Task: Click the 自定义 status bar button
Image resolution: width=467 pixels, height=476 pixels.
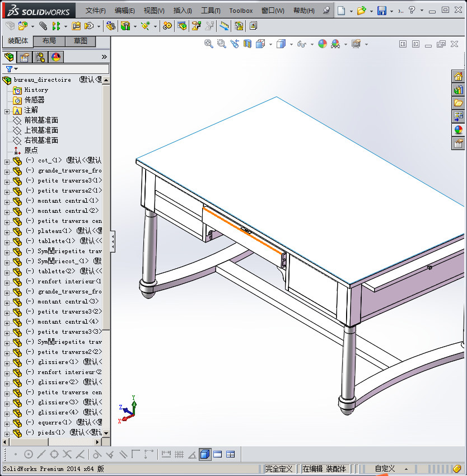Action: 385,469
